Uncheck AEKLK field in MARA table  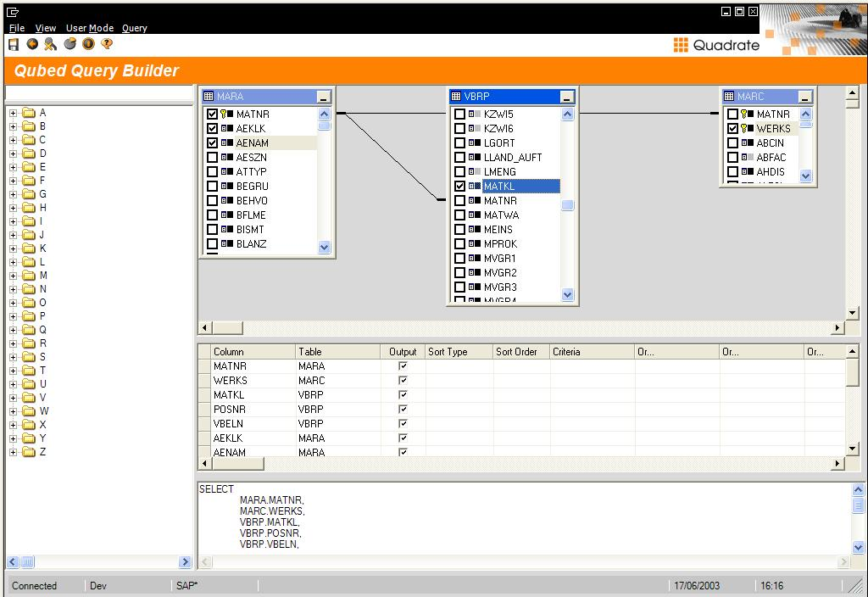[213, 128]
